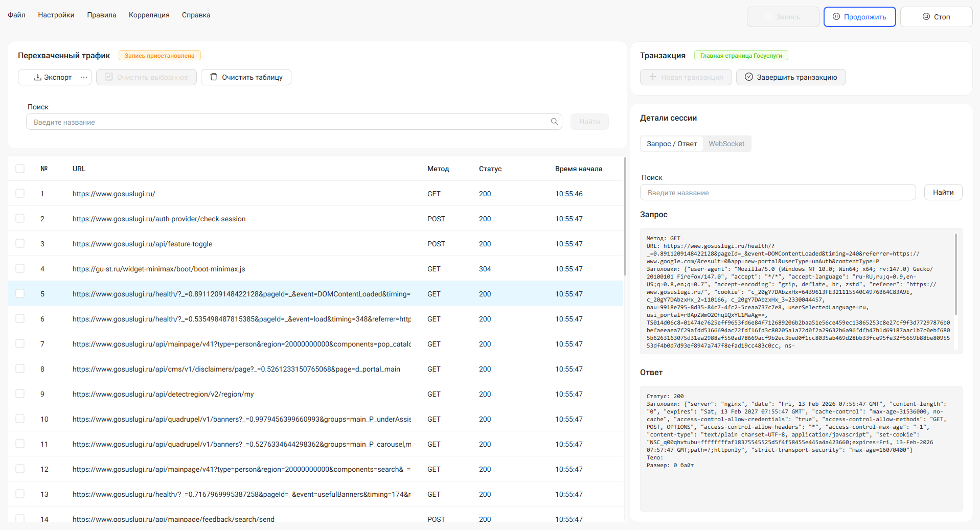
Task: Switch to the WebSocket tab
Action: point(726,144)
